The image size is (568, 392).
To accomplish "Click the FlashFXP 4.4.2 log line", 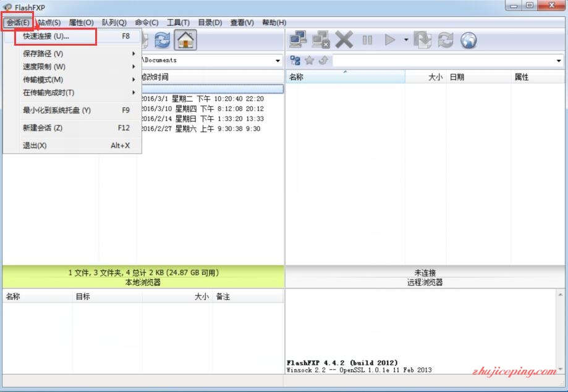I will click(342, 363).
